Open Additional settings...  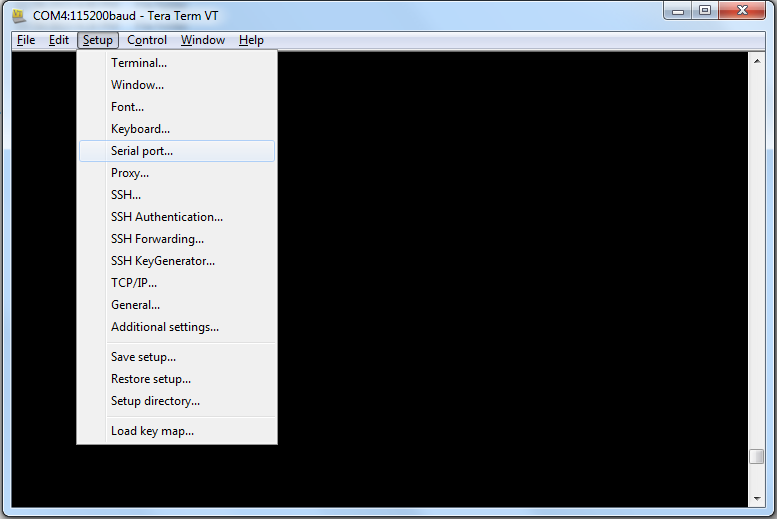(177, 327)
